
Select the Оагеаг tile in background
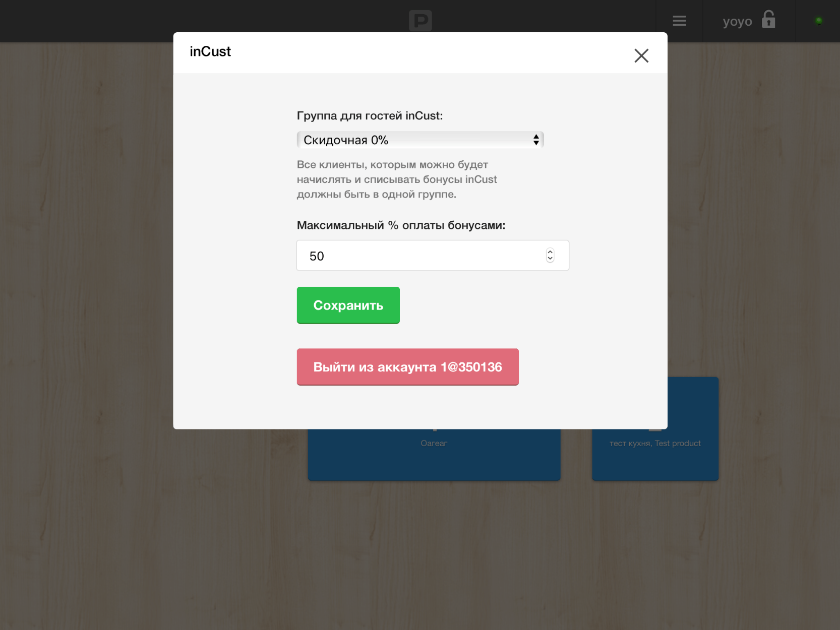434,454
